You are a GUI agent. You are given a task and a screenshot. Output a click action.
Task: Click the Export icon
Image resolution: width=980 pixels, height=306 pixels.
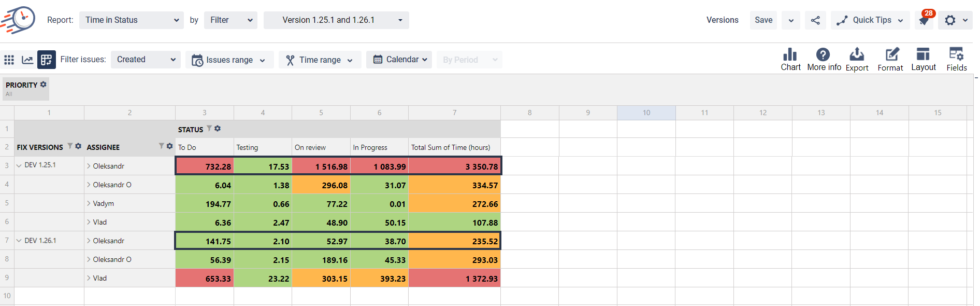(857, 55)
